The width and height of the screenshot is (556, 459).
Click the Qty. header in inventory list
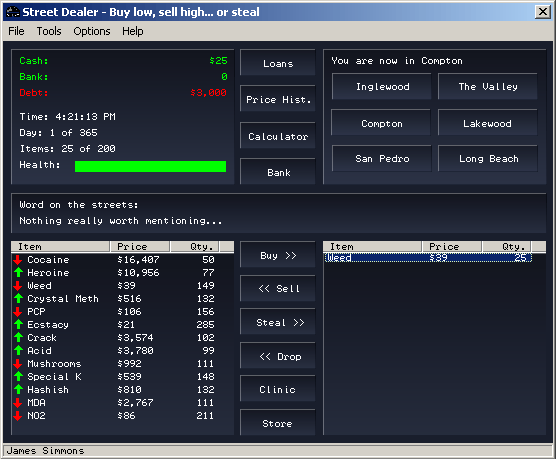[506, 246]
